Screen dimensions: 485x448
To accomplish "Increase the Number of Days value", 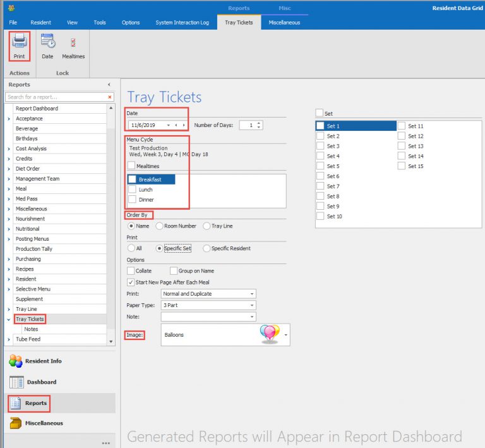I will [258, 123].
